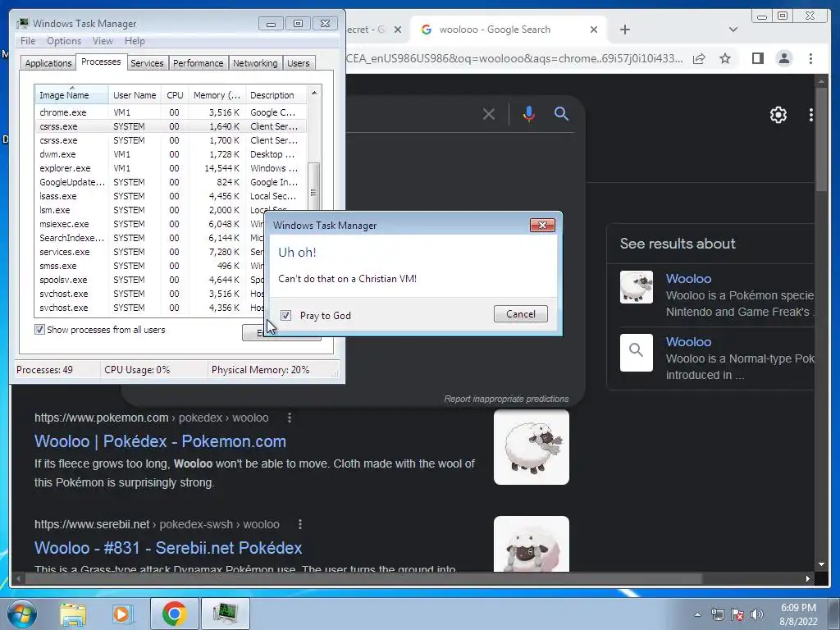Launch Windows Media Player from taskbar
This screenshot has height=630, width=840.
122,614
